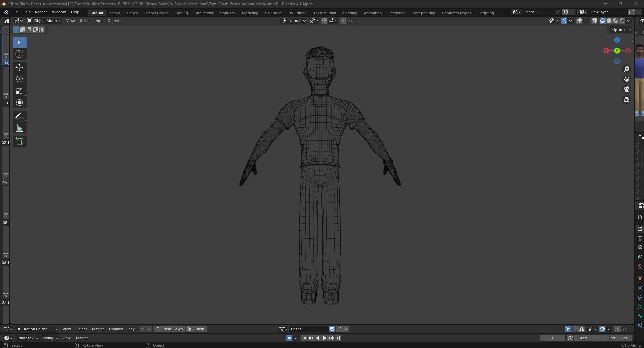
Task: Switch to the UV Editing workspace tab
Action: [297, 13]
